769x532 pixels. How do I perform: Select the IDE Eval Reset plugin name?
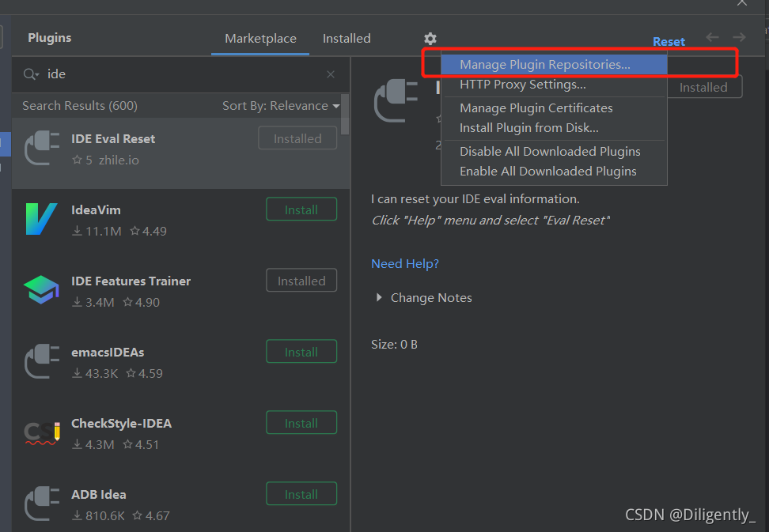[113, 138]
